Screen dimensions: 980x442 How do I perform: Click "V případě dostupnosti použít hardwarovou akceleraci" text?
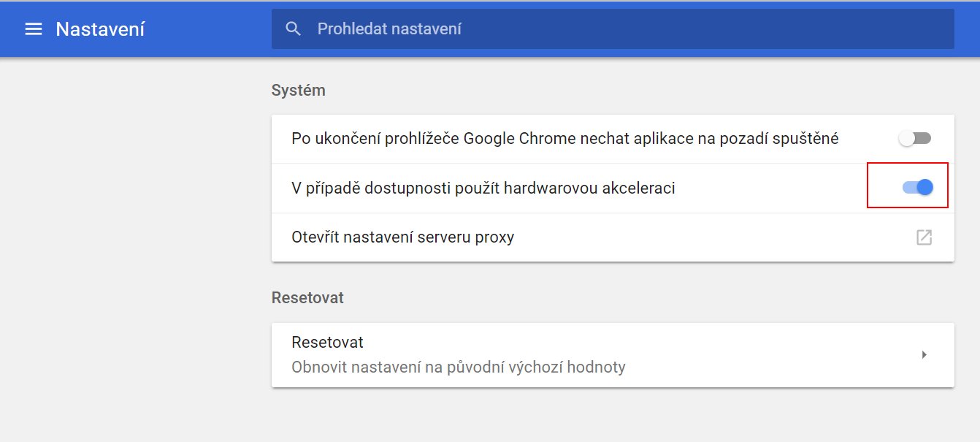click(483, 188)
